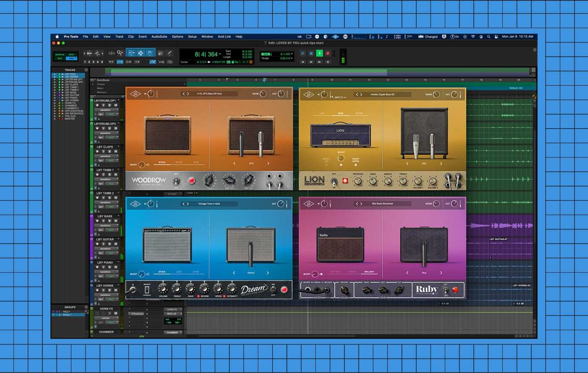Screen dimensions: 588x373
Task: Adjust the Woodrow ROOM knob
Action: point(263,94)
